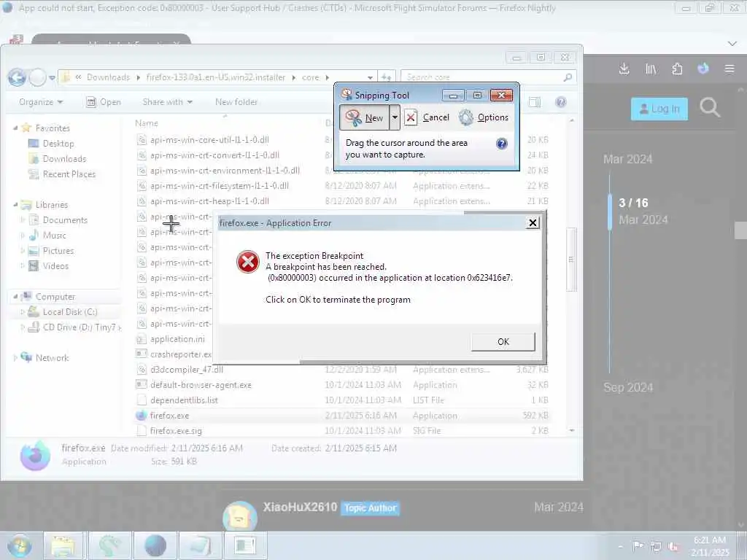The width and height of the screenshot is (747, 560).
Task: Sort files by the Name column header
Action: tap(146, 123)
